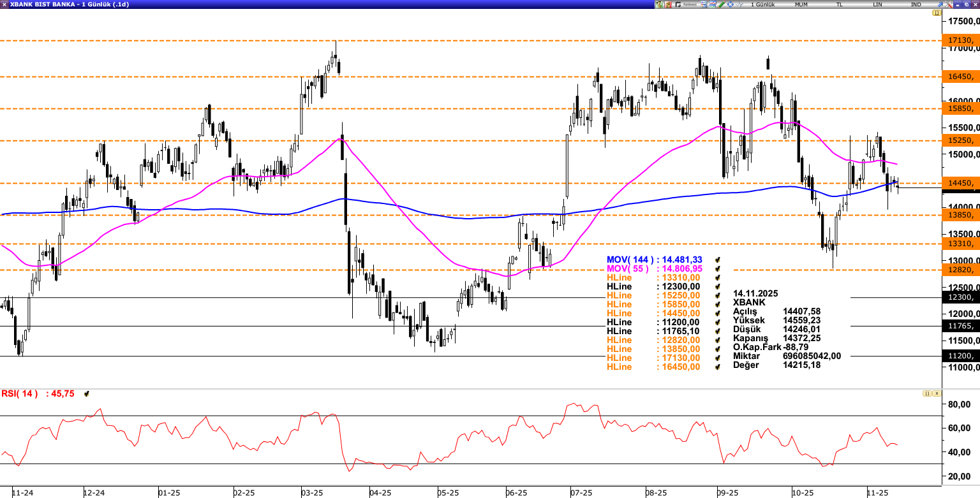Toggle the MOV(144) indicator checkmark

click(x=718, y=260)
